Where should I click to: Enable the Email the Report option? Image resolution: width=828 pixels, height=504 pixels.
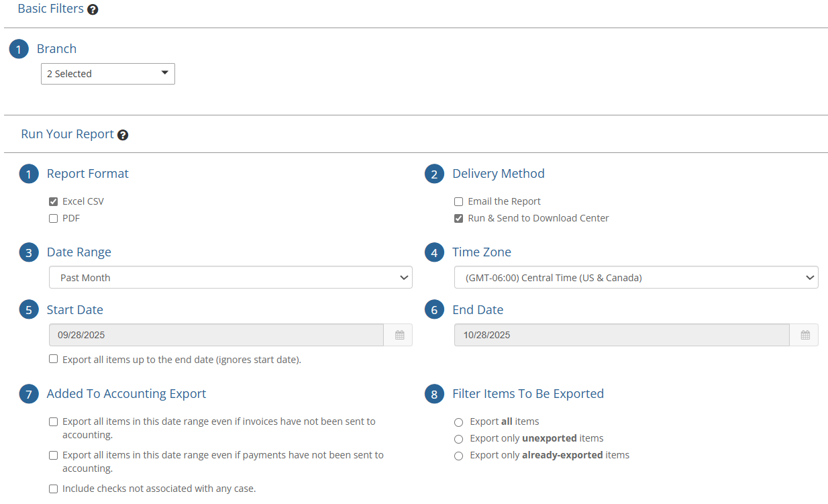tap(458, 201)
